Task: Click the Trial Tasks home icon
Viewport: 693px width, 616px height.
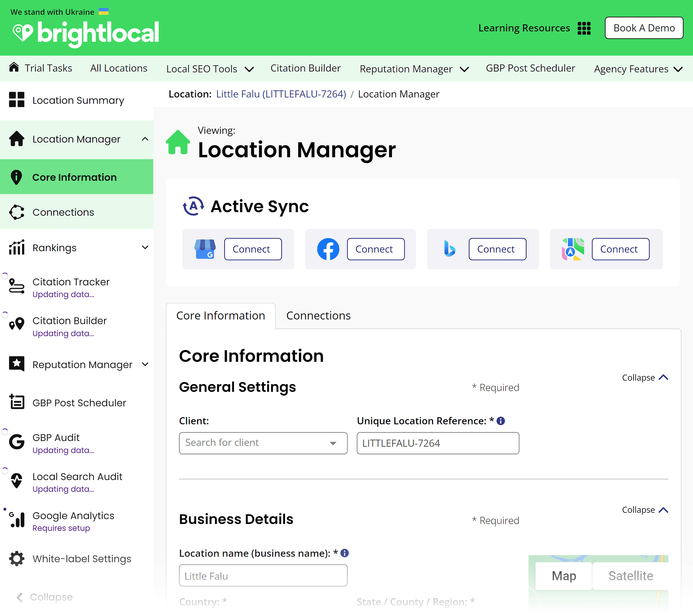Action: pyautogui.click(x=14, y=67)
